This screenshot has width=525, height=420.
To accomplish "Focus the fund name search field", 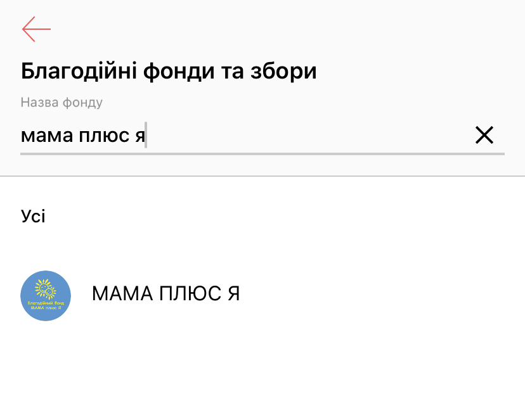I will [254, 136].
